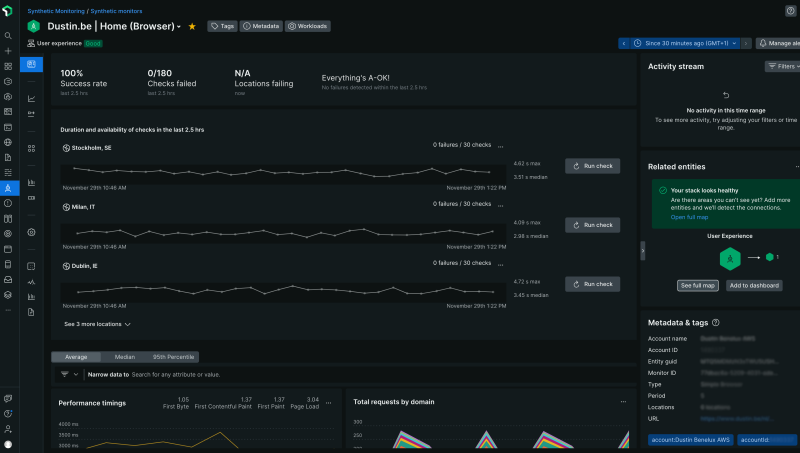This screenshot has width=800, height=453.
Task: Open the Workloads tab
Action: tap(309, 26)
